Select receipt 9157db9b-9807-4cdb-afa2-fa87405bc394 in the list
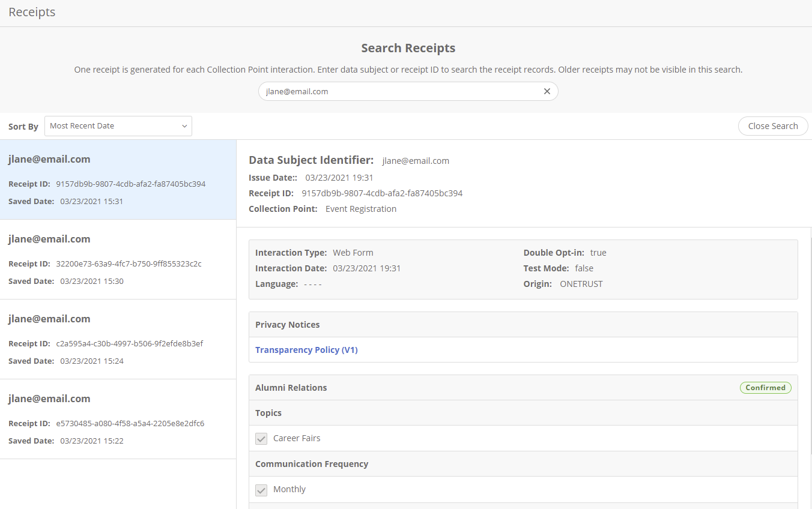The image size is (812, 509). (118, 179)
